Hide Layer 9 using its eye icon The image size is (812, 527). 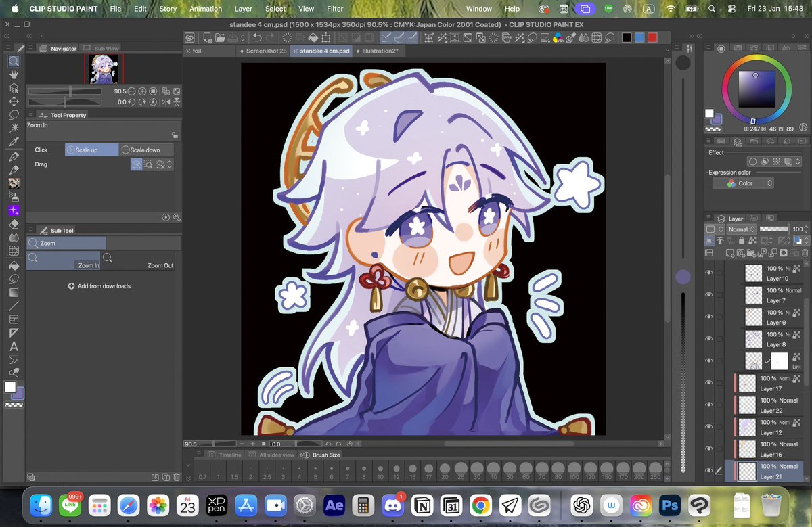point(709,317)
